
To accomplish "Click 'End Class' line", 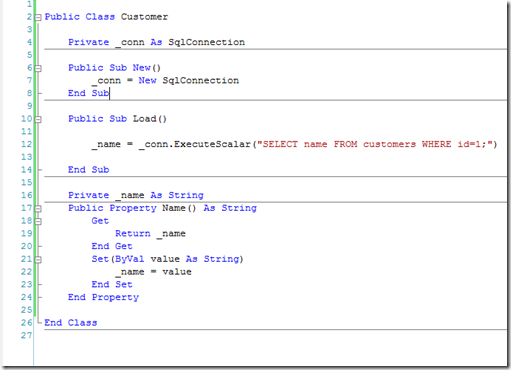I will (71, 323).
